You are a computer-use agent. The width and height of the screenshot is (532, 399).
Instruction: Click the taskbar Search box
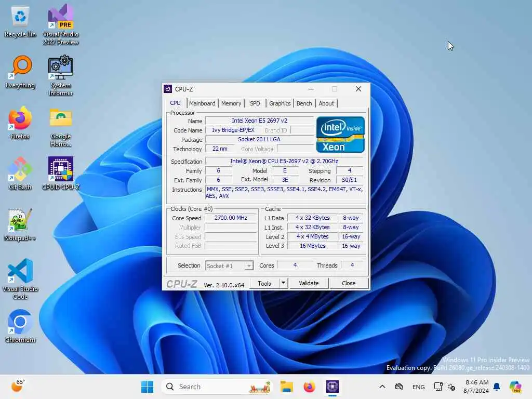217,387
